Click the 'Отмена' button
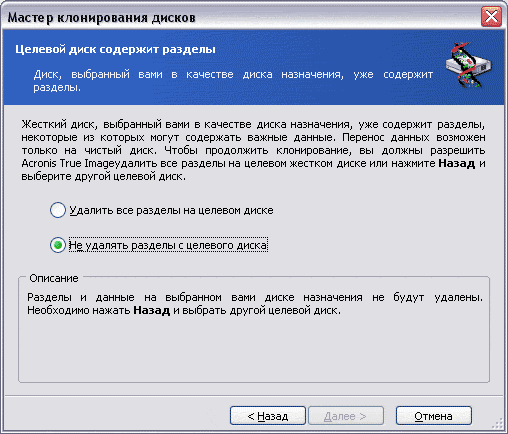The height and width of the screenshot is (434, 508). (434, 416)
